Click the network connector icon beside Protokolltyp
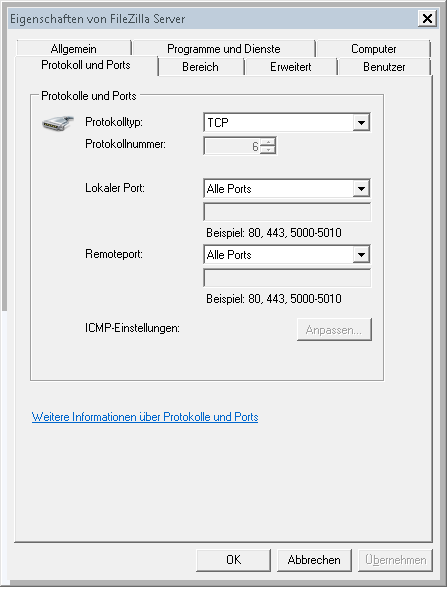Image resolution: width=447 pixels, height=589 pixels. [x=58, y=123]
